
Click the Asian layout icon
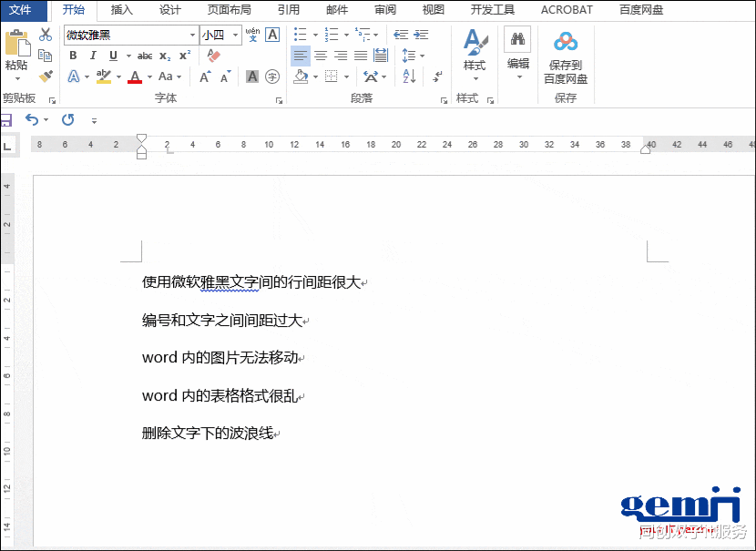(x=371, y=77)
